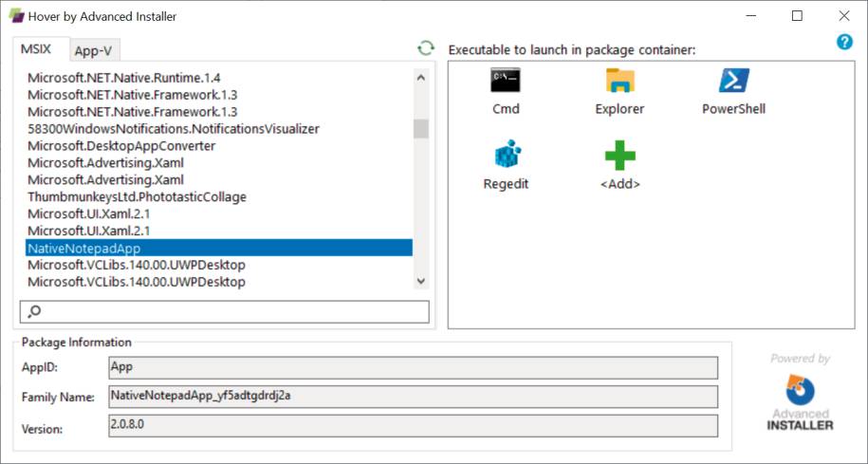
Task: Click the package list scroll up arrow
Action: (x=420, y=78)
